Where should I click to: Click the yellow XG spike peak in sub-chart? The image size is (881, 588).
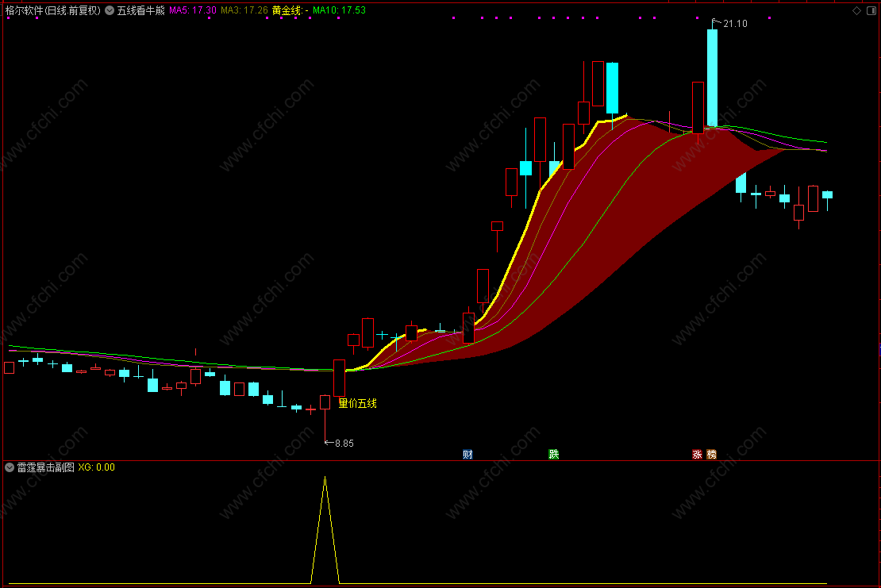click(325, 478)
